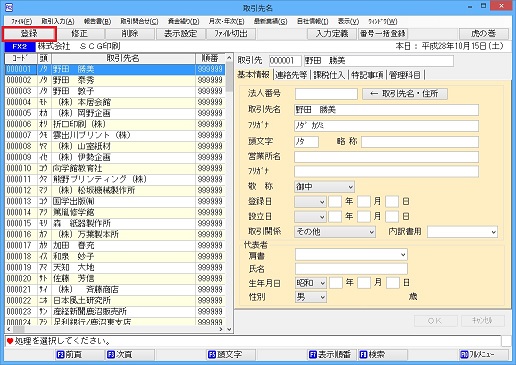This screenshot has height=365, width=516.
Task: Open the 虎の巻 help button
Action: coord(484,34)
